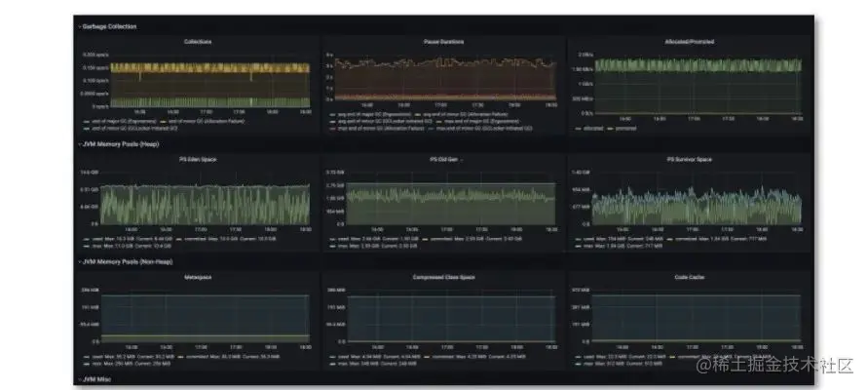Image resolution: width=868 pixels, height=390 pixels.
Task: Open the Pause Durations panel title menu
Action: coord(443,42)
